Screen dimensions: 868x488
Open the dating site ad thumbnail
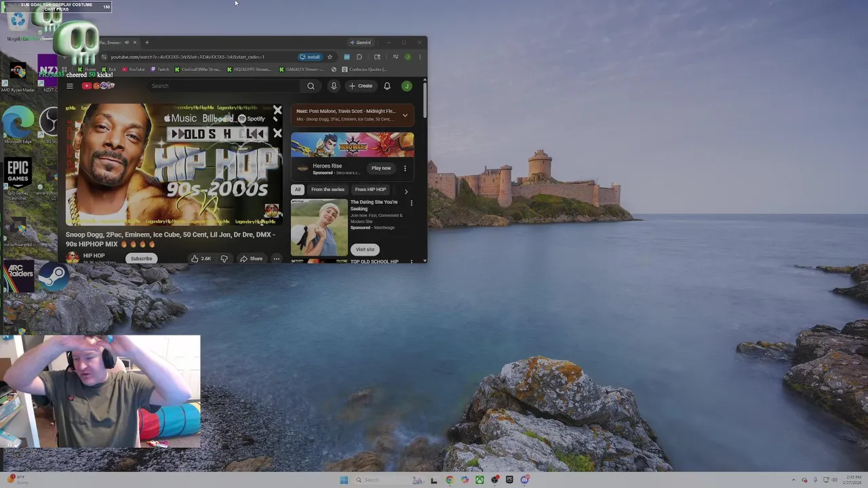[x=319, y=227]
